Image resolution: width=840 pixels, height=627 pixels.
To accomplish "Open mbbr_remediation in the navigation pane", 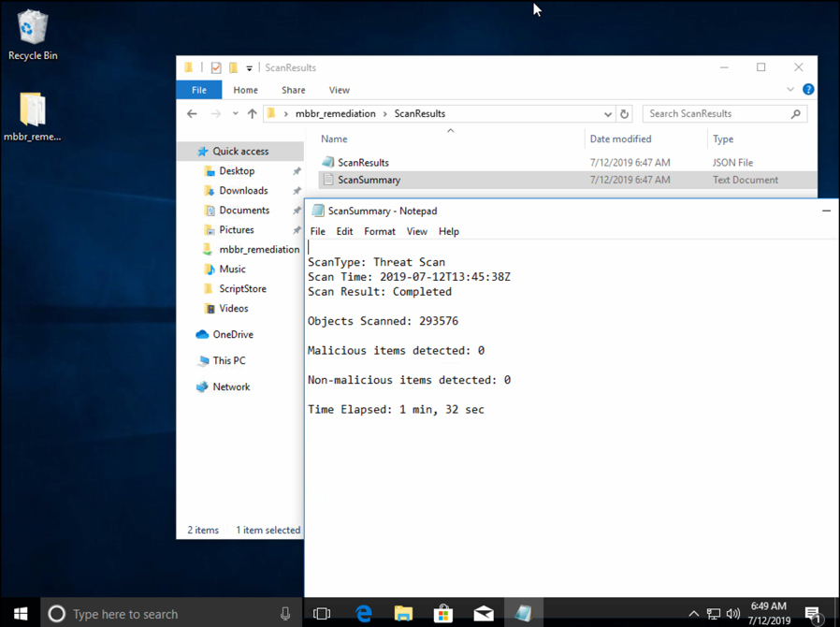I will click(x=259, y=249).
